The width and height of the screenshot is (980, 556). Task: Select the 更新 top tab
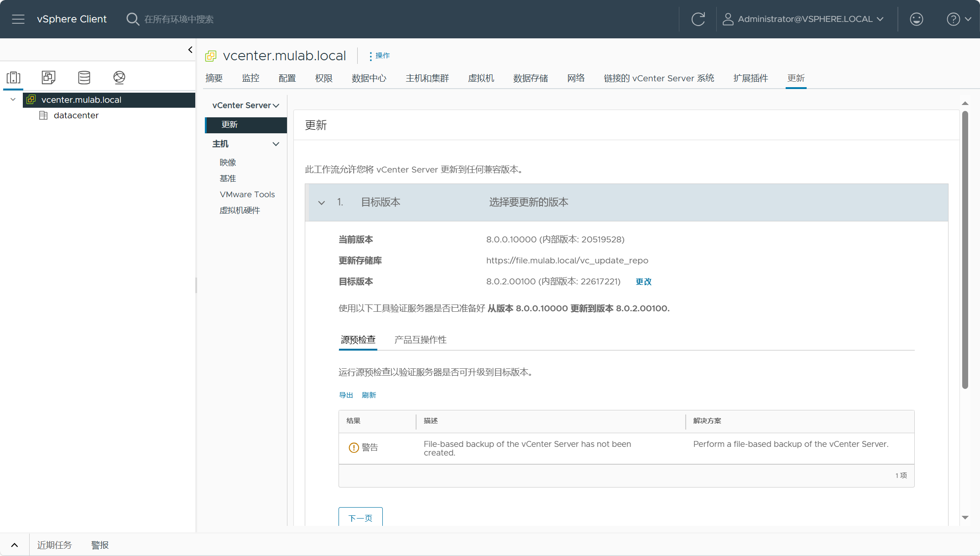pyautogui.click(x=796, y=78)
